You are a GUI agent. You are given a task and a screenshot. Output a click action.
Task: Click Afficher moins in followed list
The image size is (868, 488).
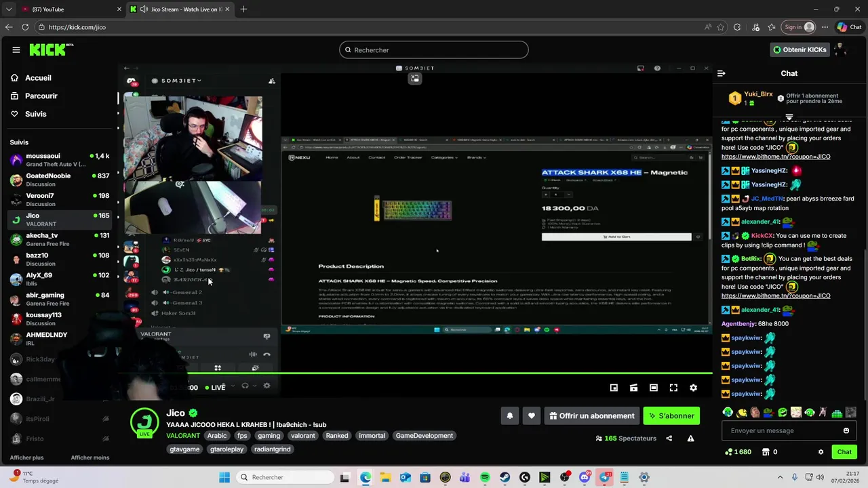tap(90, 457)
